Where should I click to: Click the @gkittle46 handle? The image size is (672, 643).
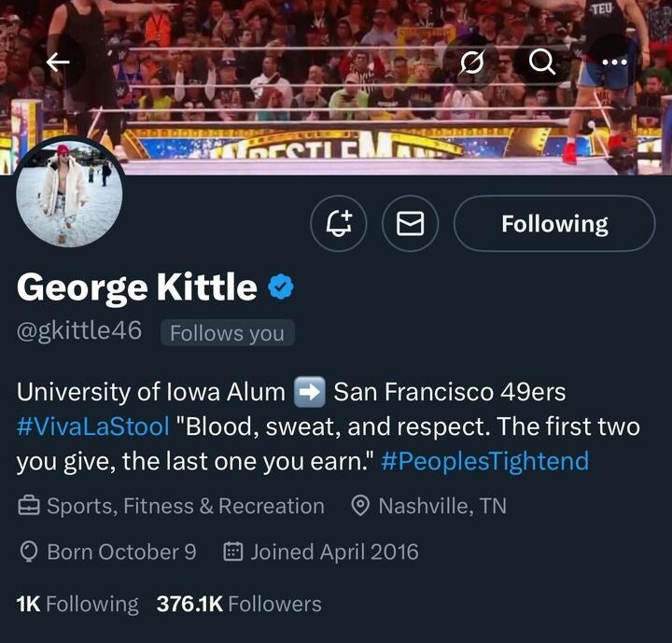coord(79,332)
